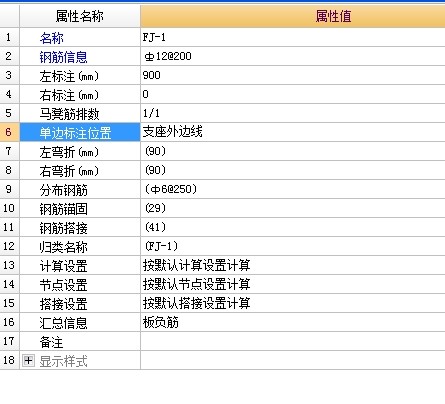Click the 属性值 column header
The image size is (445, 404).
pyautogui.click(x=293, y=16)
